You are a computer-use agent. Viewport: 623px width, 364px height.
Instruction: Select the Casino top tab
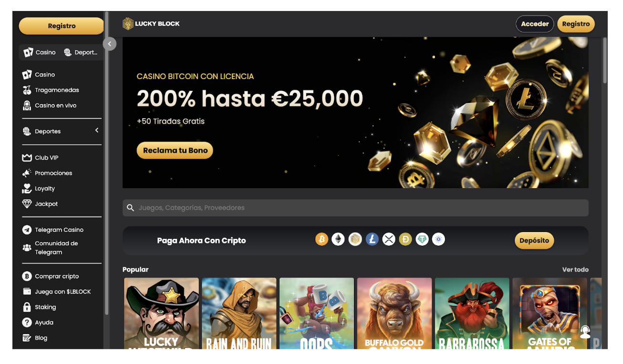tap(40, 52)
